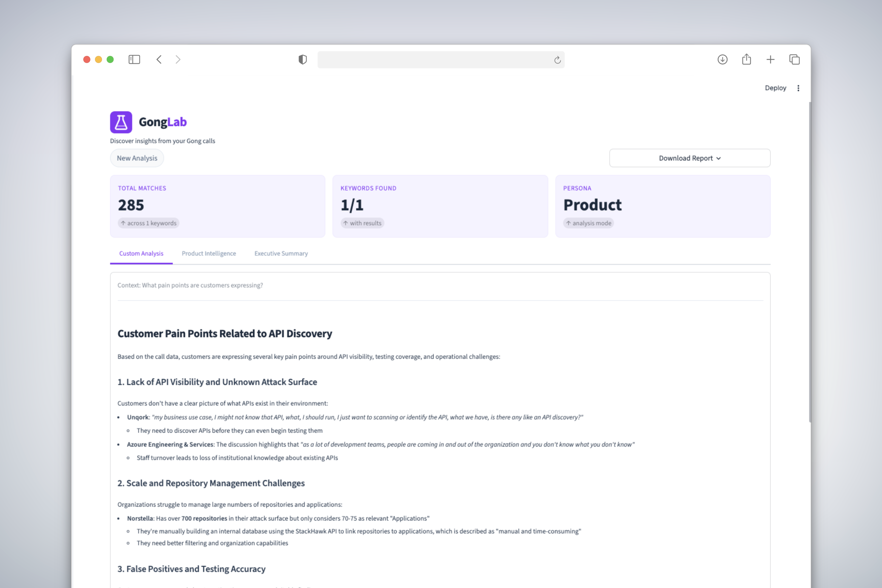Click the Deploy button
The image size is (882, 588).
pos(775,88)
